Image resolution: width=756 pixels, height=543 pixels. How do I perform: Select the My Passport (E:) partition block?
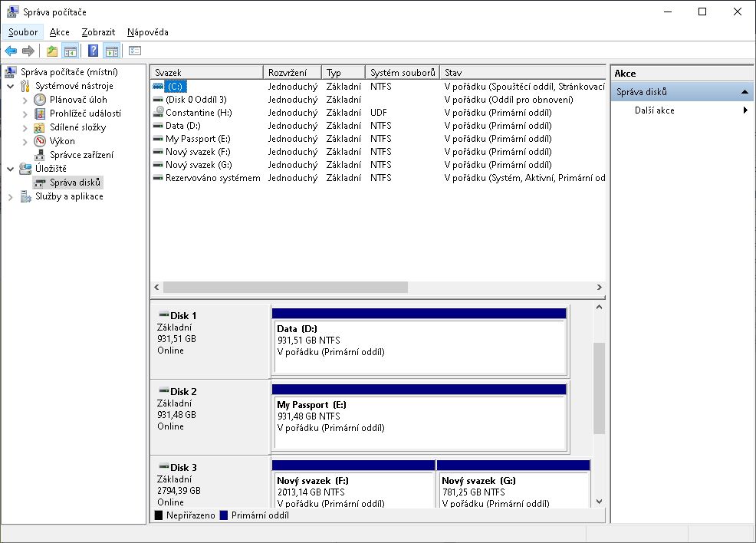pos(419,418)
